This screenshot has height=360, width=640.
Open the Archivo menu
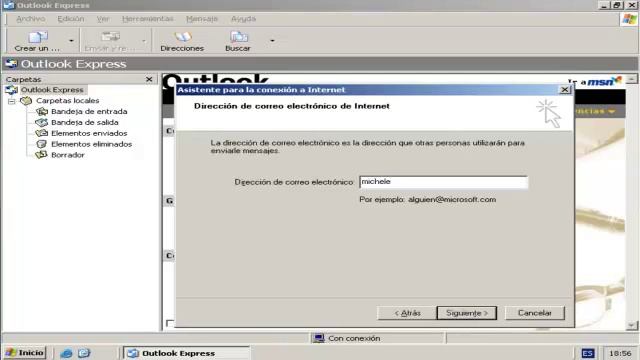[x=31, y=19]
